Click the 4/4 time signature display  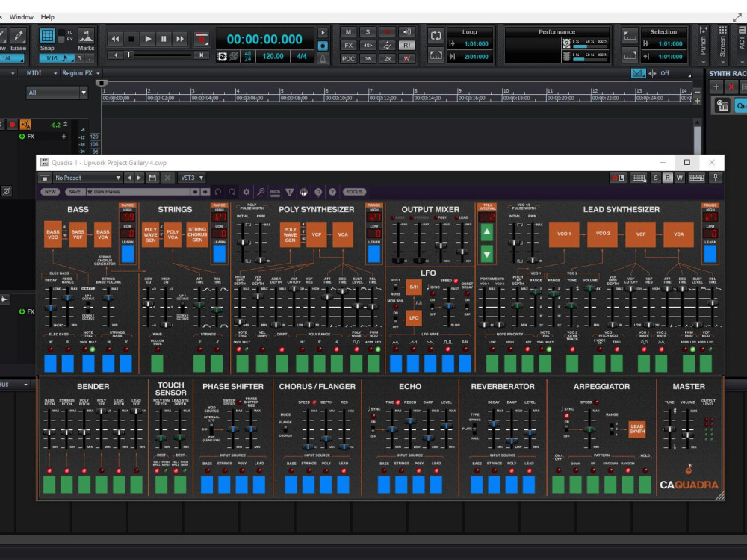click(302, 56)
